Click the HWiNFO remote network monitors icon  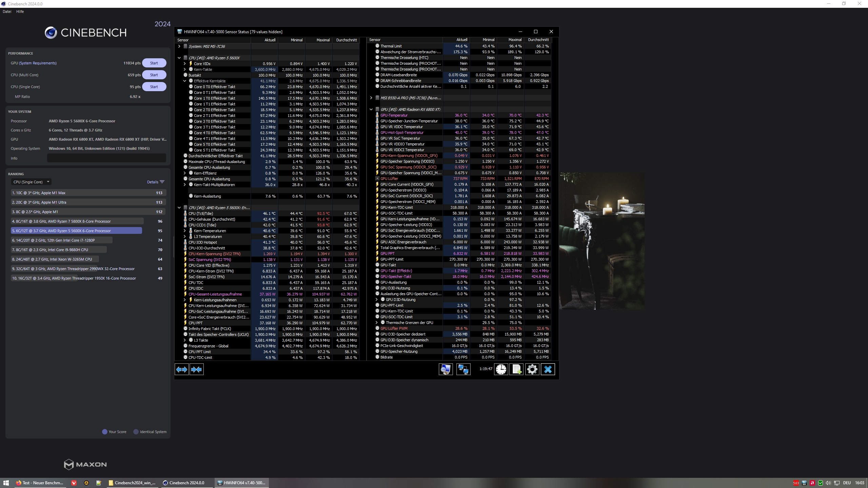click(x=463, y=369)
